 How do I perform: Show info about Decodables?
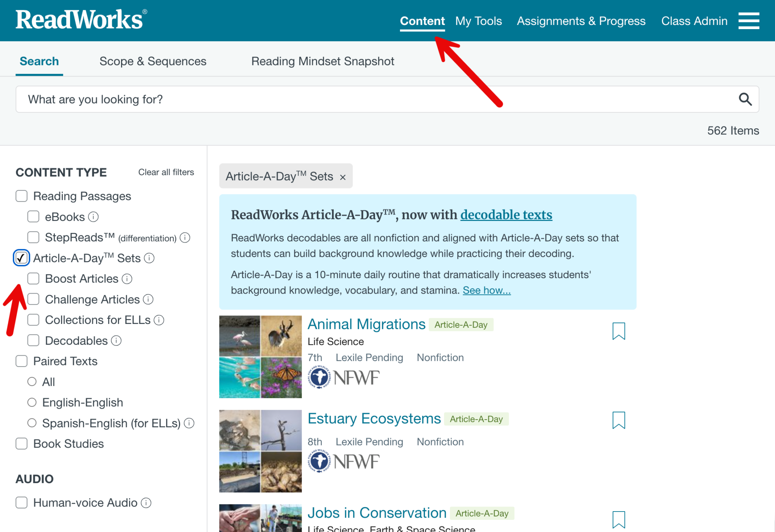coord(116,341)
